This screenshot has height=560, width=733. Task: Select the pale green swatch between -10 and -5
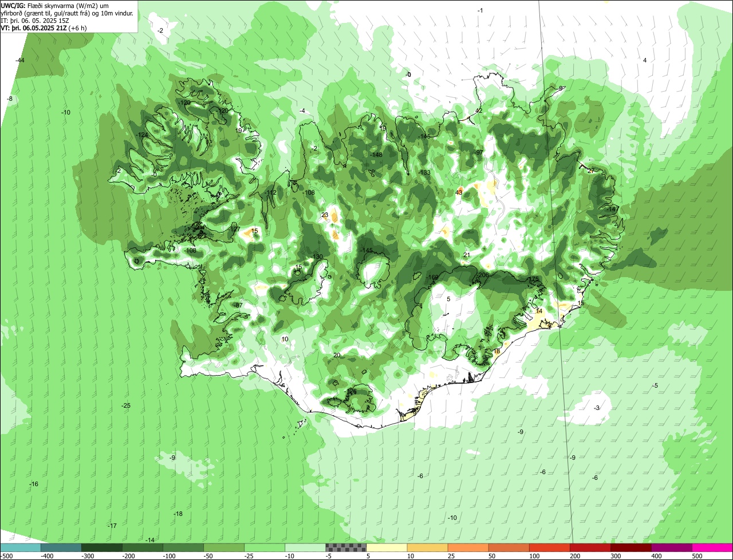305,548
